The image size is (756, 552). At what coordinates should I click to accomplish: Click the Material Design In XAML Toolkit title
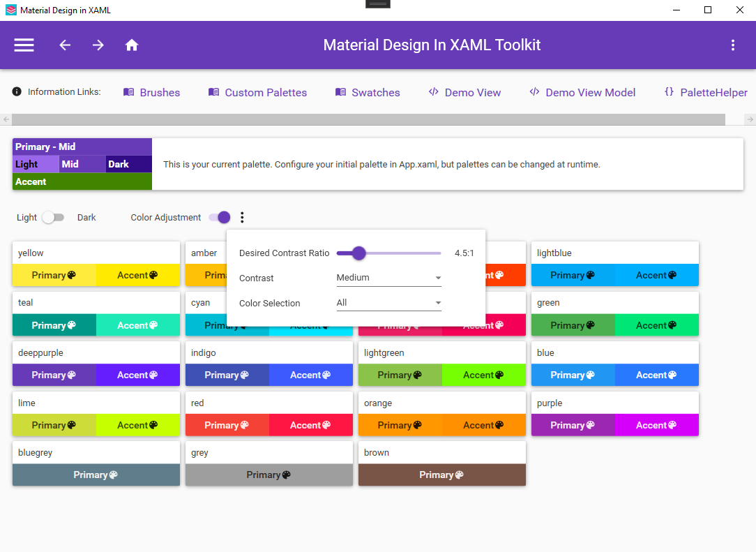[x=432, y=45]
